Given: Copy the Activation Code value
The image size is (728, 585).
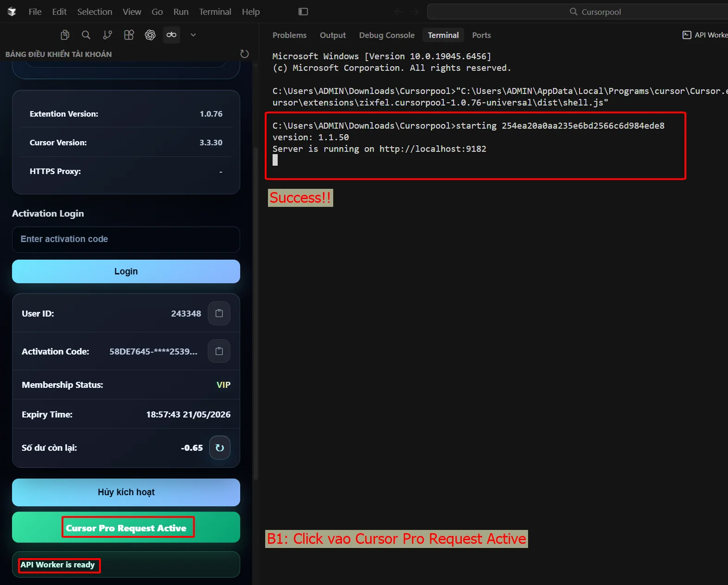Looking at the screenshot, I should coord(219,351).
